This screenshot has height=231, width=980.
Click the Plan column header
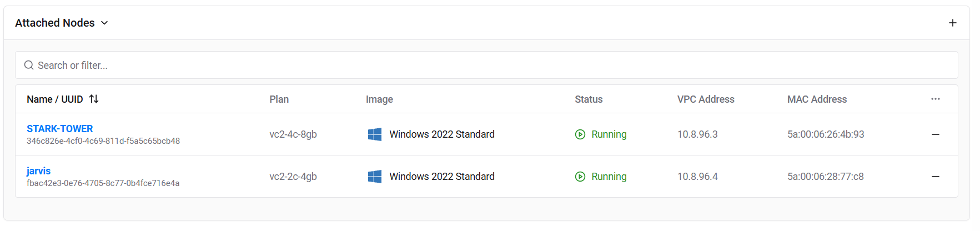279,99
